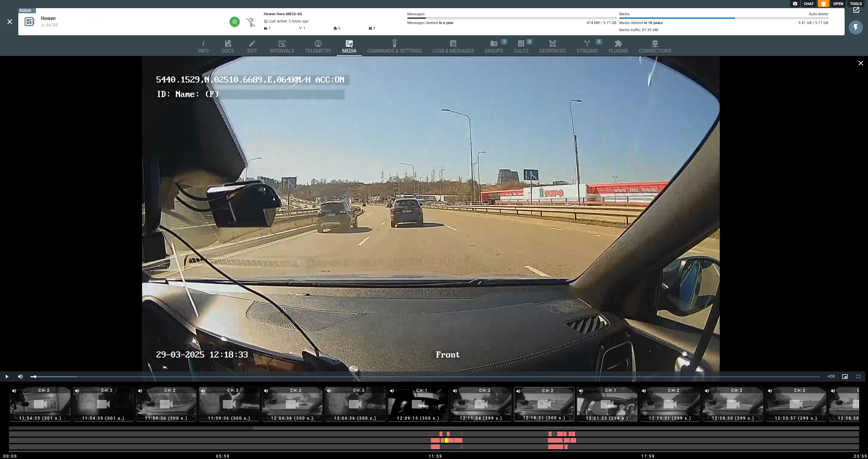Mute the video player volume
Image resolution: width=868 pixels, height=459 pixels.
[20, 377]
